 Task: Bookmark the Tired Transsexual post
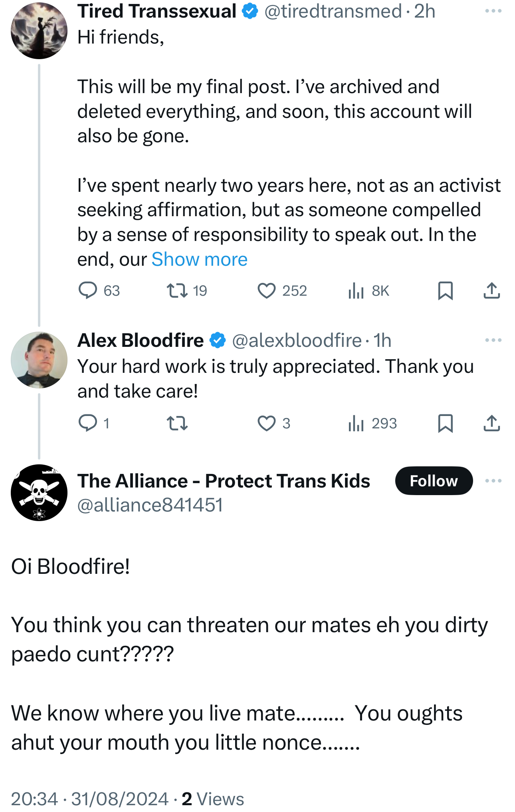(x=445, y=291)
